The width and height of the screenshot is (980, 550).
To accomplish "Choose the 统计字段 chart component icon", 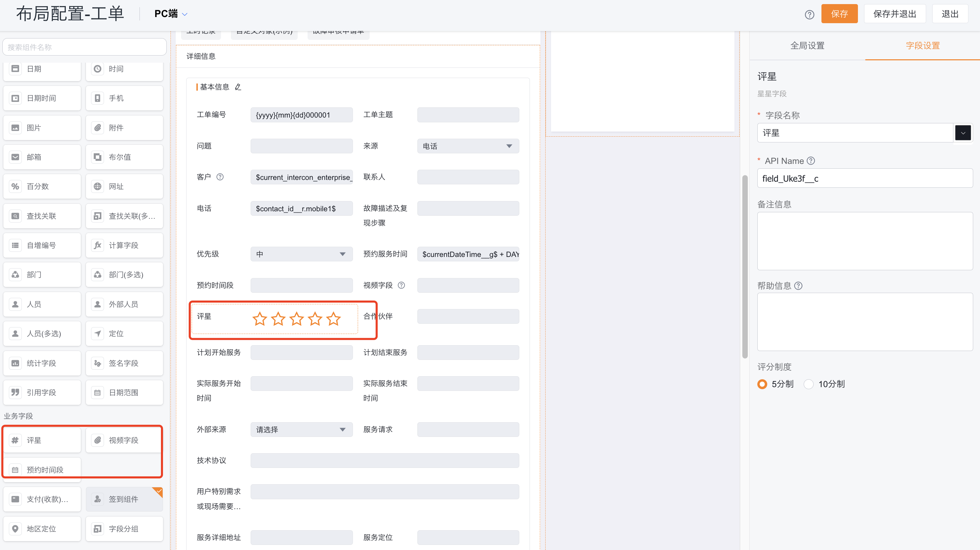I will tap(15, 363).
